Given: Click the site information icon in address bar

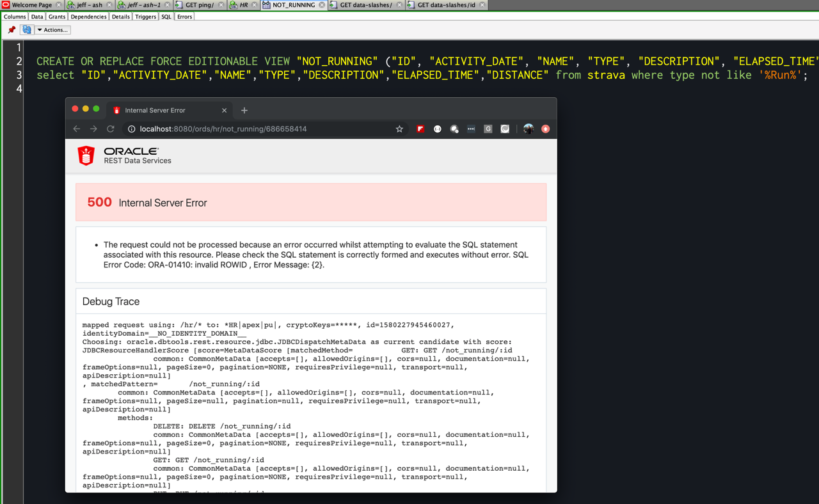Looking at the screenshot, I should [x=131, y=129].
